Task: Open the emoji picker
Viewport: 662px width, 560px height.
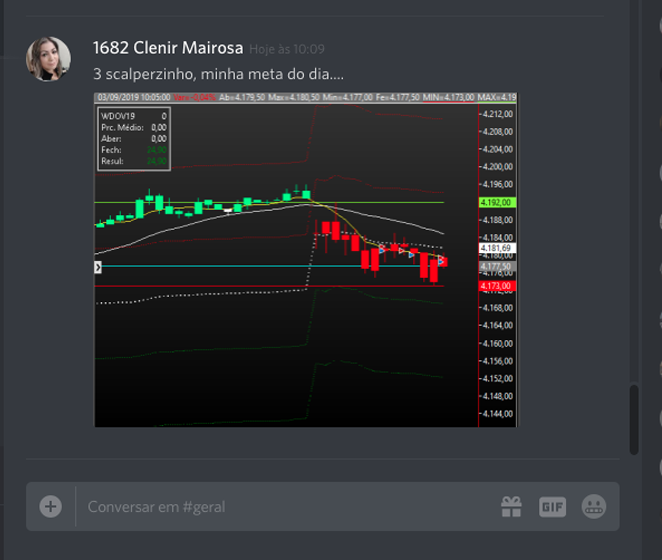Action: (x=593, y=507)
